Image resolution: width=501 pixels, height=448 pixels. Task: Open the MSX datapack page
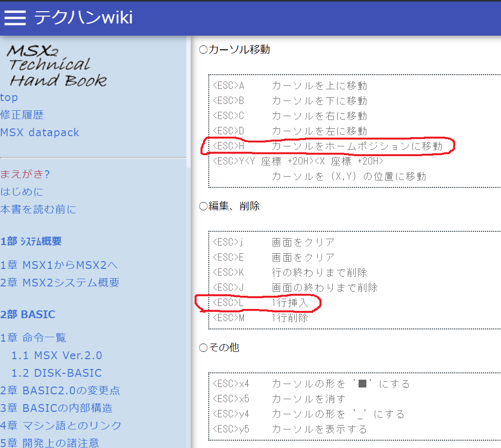pos(40,132)
